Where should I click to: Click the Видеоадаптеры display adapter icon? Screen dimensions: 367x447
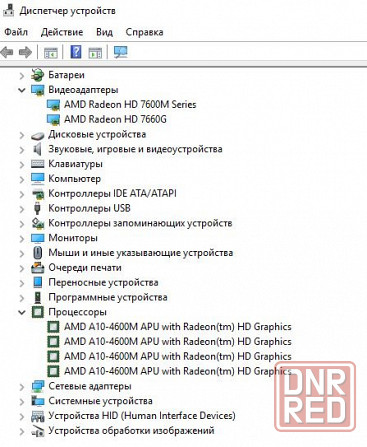[x=37, y=90]
